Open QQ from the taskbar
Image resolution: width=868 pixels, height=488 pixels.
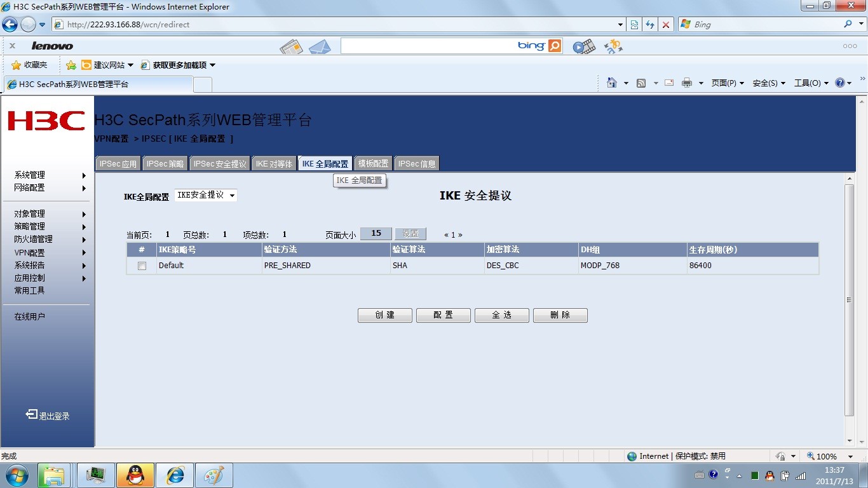click(x=135, y=475)
